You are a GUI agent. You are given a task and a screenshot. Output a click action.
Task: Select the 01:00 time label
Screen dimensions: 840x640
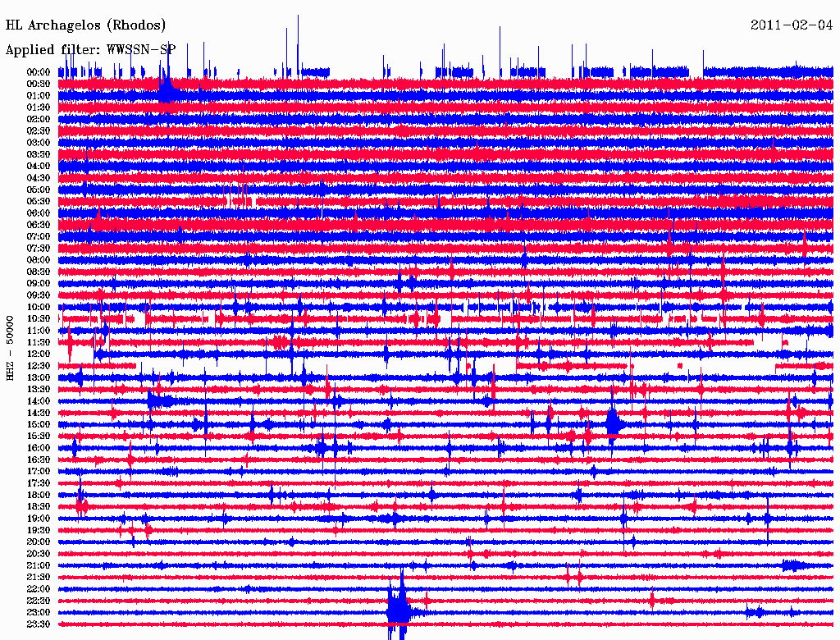pyautogui.click(x=39, y=96)
